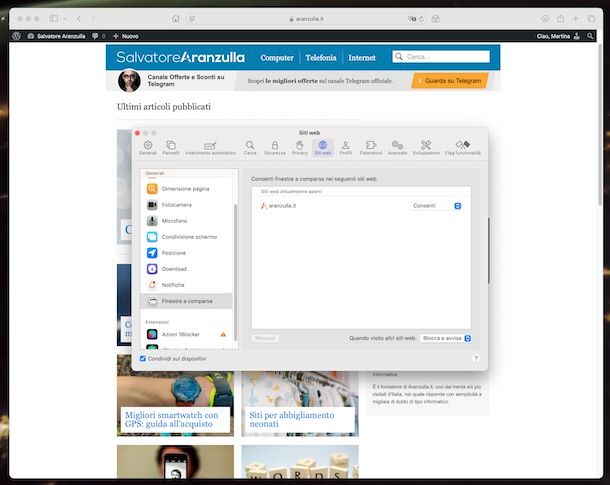
Task: Open the help question mark button
Action: pos(475,358)
